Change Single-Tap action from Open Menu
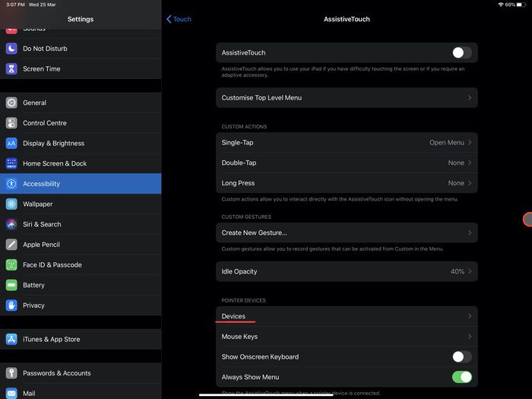 point(447,143)
